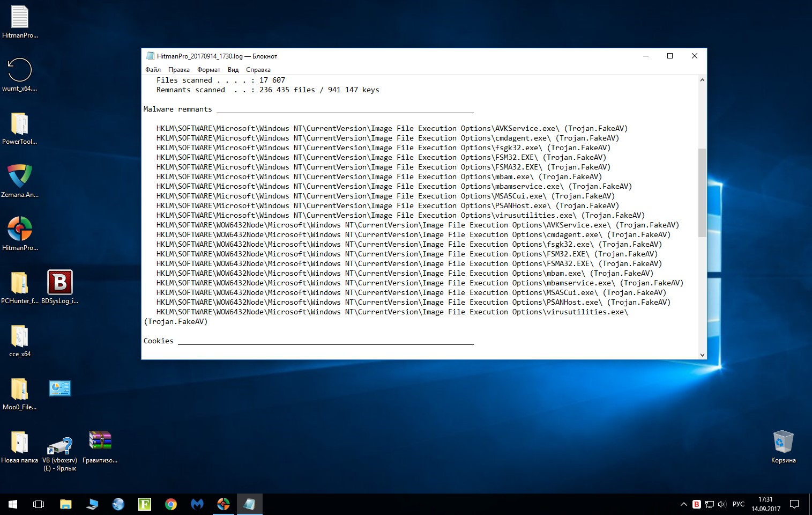The width and height of the screenshot is (812, 515).
Task: Select the Гравитизо WinRAR archive icon
Action: [100, 442]
